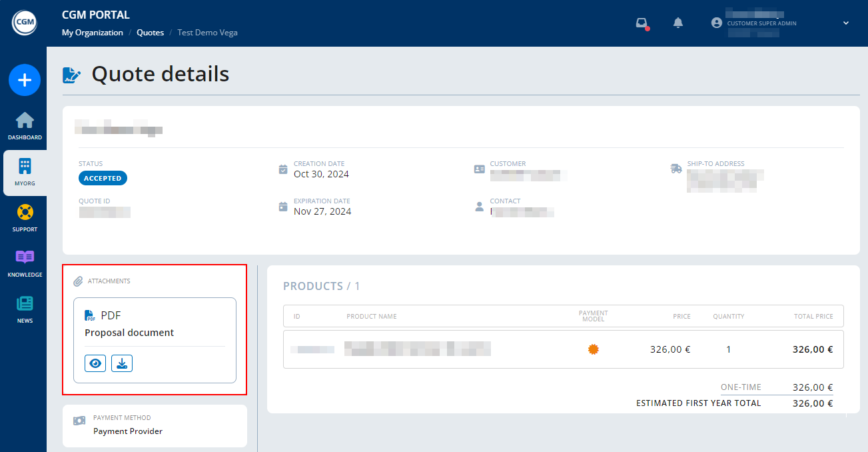Viewport: 868px width, 452px height.
Task: Open the News section in sidebar
Action: coord(25,309)
